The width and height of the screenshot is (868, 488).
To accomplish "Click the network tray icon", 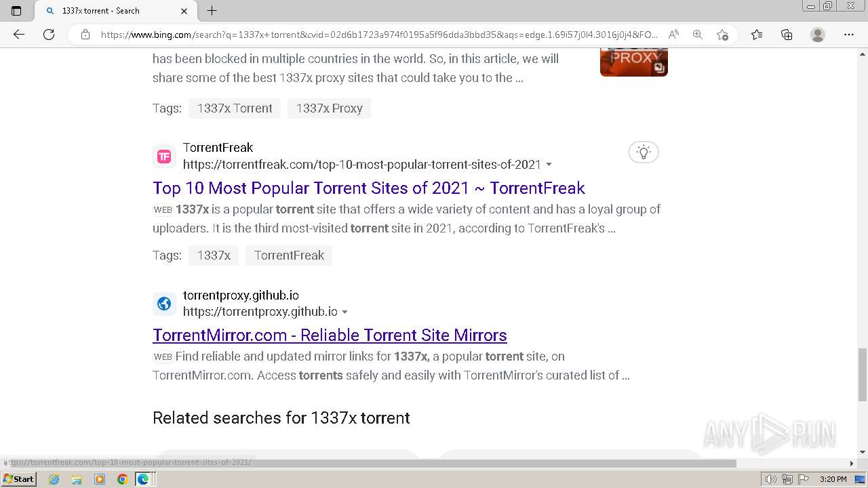I will [x=787, y=479].
